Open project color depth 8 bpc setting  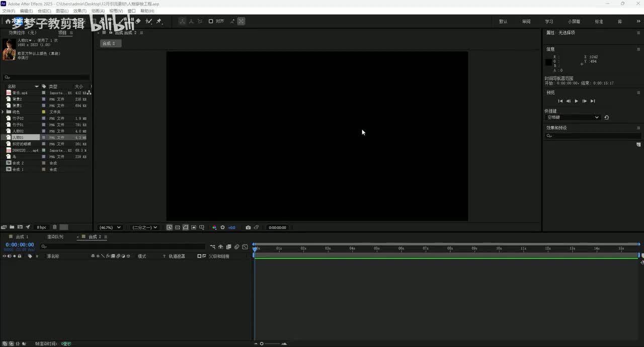click(41, 227)
